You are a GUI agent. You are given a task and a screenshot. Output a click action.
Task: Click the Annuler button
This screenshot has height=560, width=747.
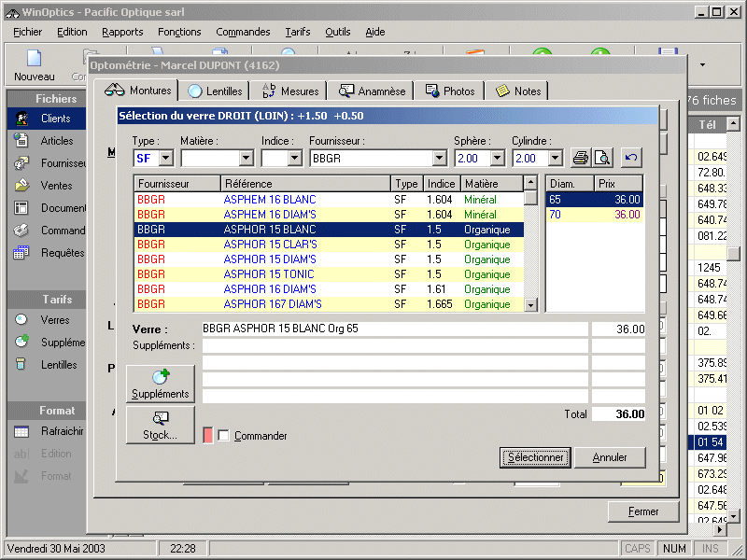tap(609, 457)
